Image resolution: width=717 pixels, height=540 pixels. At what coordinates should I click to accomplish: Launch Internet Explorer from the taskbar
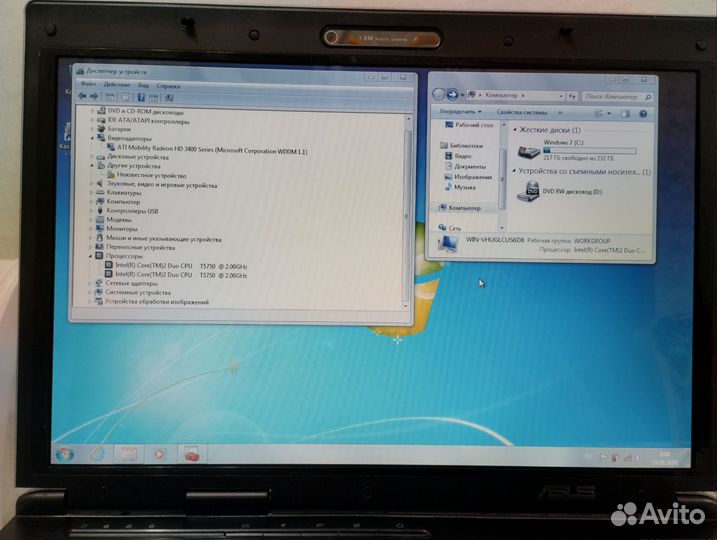[x=95, y=453]
